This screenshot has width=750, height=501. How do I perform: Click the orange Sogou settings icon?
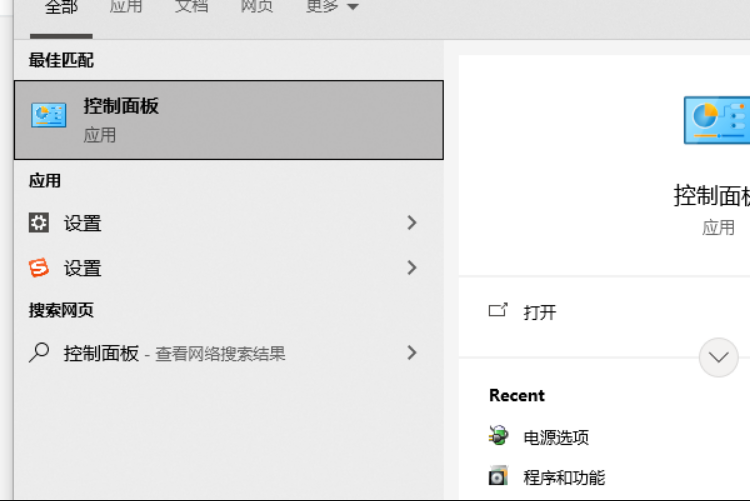click(39, 268)
